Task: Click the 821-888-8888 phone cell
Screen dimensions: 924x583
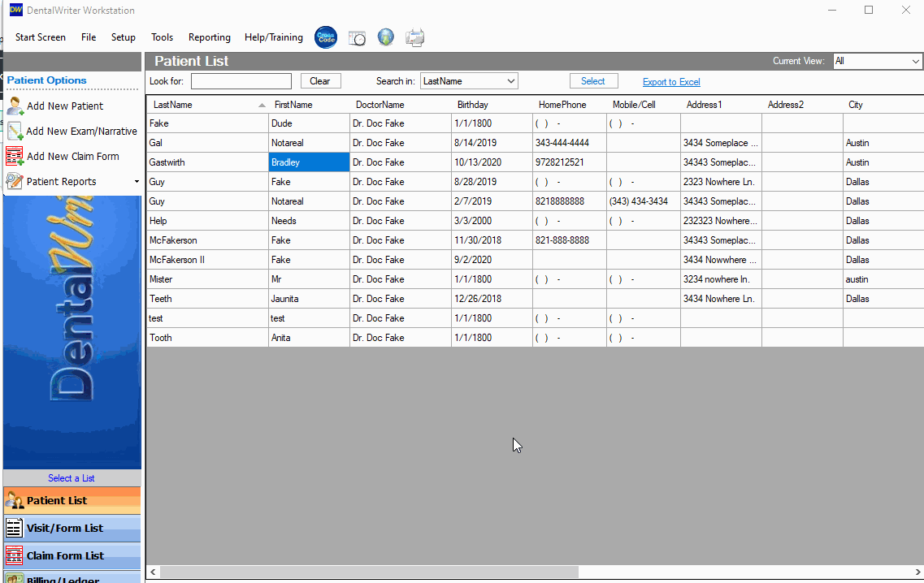Action: 570,240
